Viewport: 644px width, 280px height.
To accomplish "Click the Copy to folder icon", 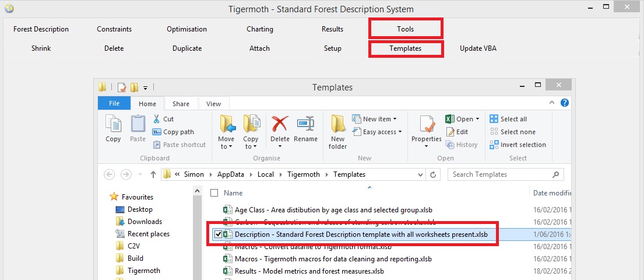I will coord(251,125).
